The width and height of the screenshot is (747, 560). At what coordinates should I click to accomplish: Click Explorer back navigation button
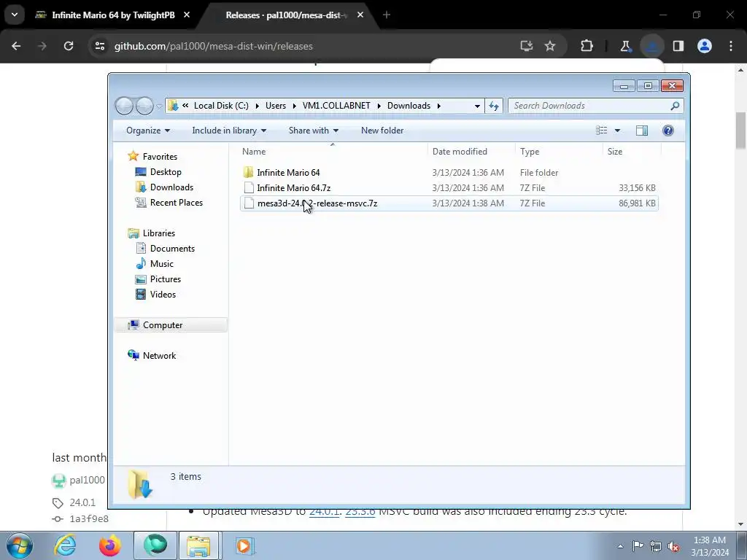124,106
